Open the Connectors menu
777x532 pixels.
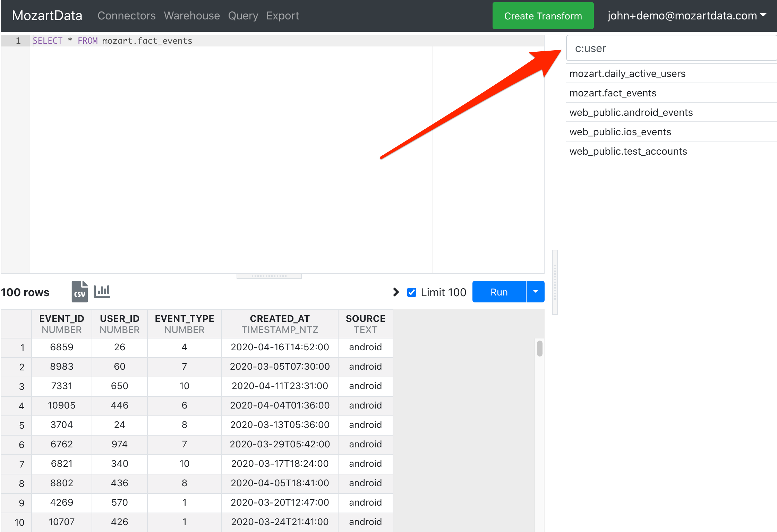pos(127,16)
